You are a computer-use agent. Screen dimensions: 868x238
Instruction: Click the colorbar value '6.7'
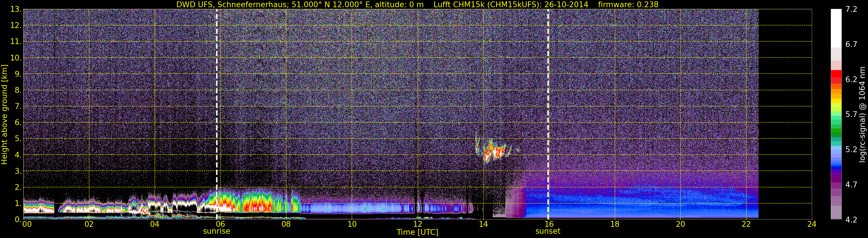pyautogui.click(x=851, y=44)
